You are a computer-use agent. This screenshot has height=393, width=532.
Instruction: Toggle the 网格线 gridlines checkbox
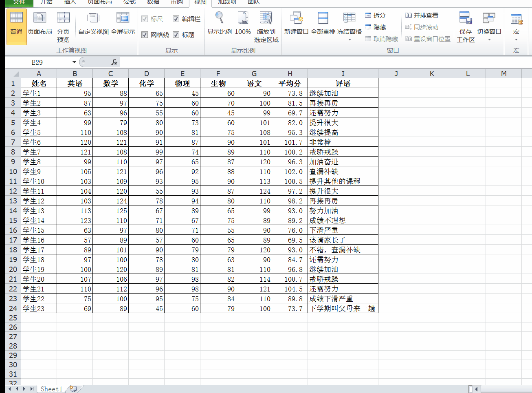coord(145,35)
